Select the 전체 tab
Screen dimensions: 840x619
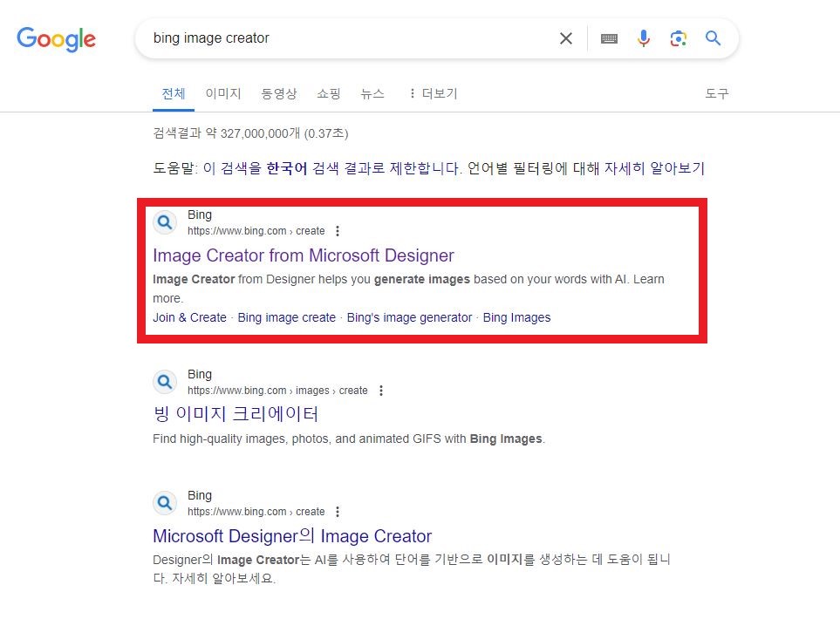(x=174, y=93)
